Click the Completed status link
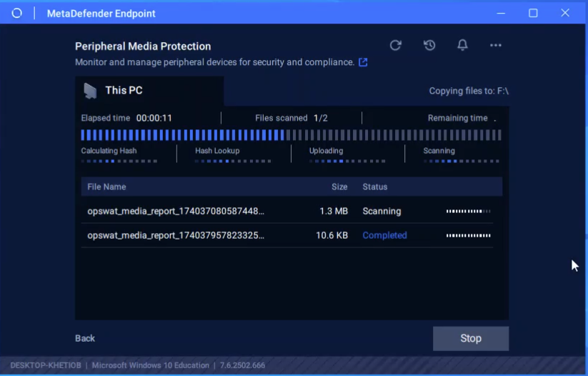Screen dimensions: 588x376 coord(384,235)
